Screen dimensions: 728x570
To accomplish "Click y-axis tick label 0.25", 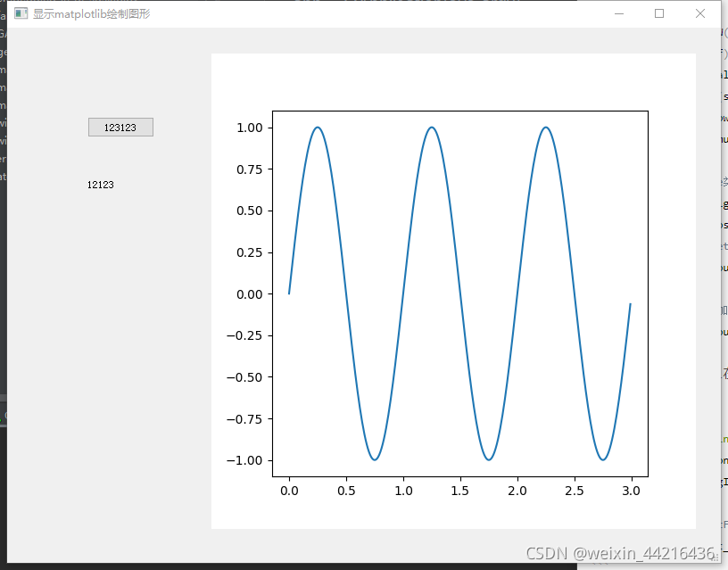I will pos(250,252).
